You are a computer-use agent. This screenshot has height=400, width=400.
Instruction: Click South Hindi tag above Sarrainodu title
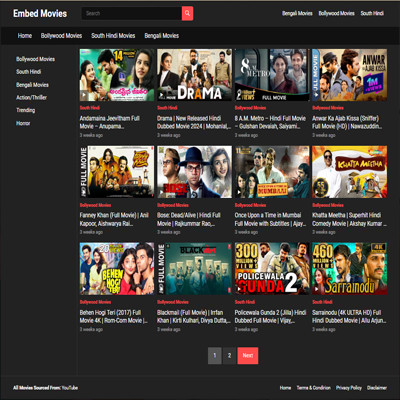[322, 302]
